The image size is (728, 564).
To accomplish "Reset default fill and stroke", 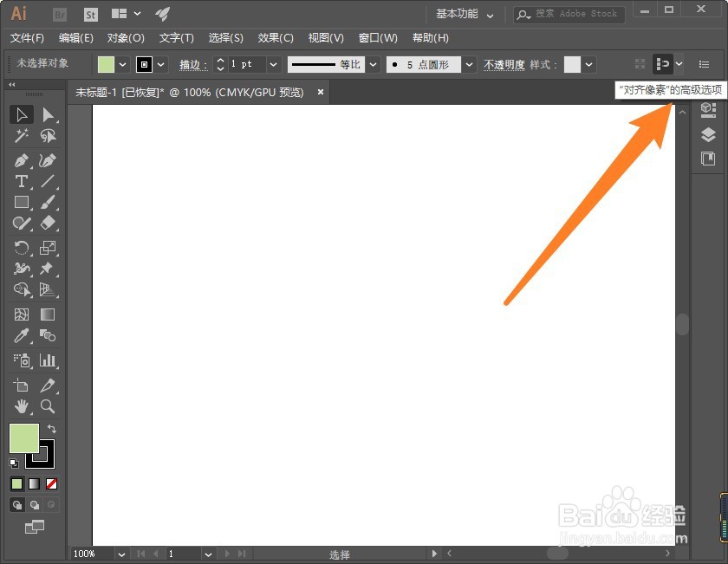I will [14, 464].
